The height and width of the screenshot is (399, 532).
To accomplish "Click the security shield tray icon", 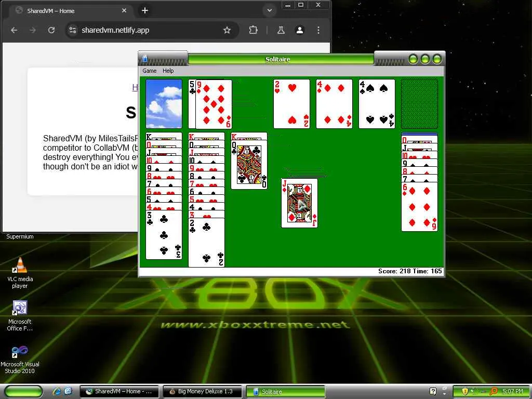I will pyautogui.click(x=465, y=391).
